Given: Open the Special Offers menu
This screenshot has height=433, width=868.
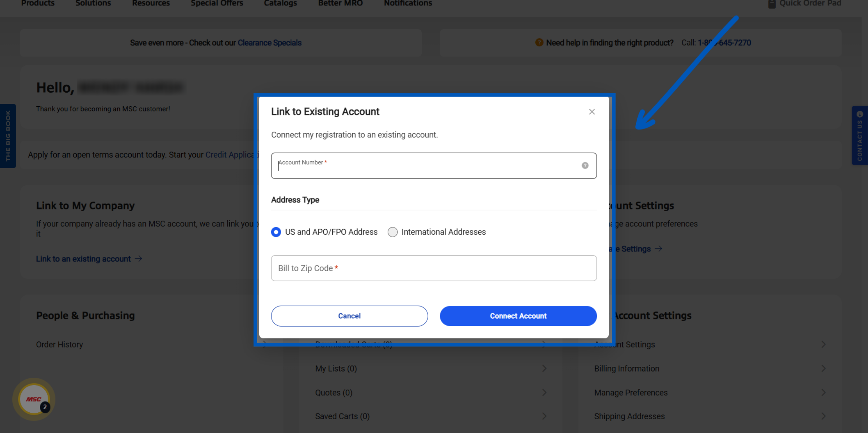Looking at the screenshot, I should pyautogui.click(x=217, y=3).
